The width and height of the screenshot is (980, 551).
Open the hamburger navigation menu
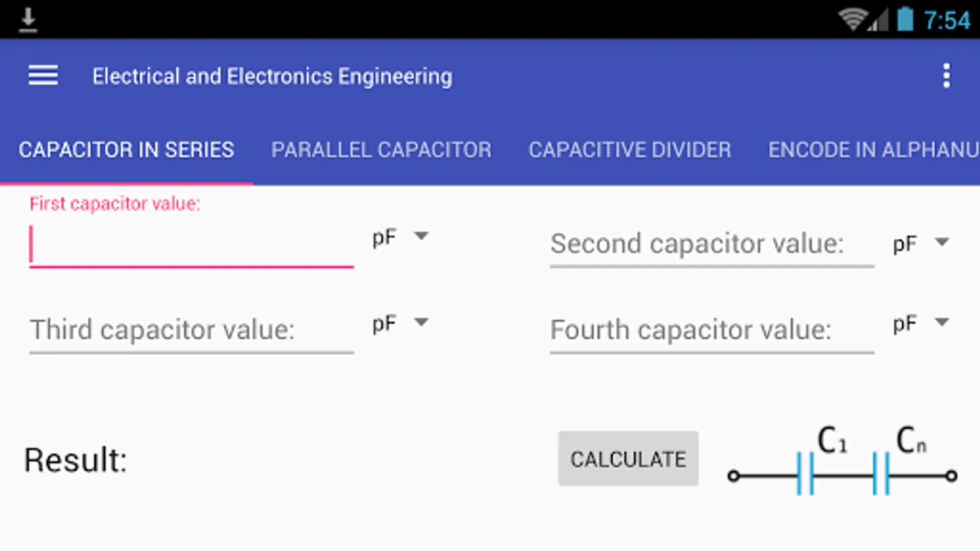[43, 76]
